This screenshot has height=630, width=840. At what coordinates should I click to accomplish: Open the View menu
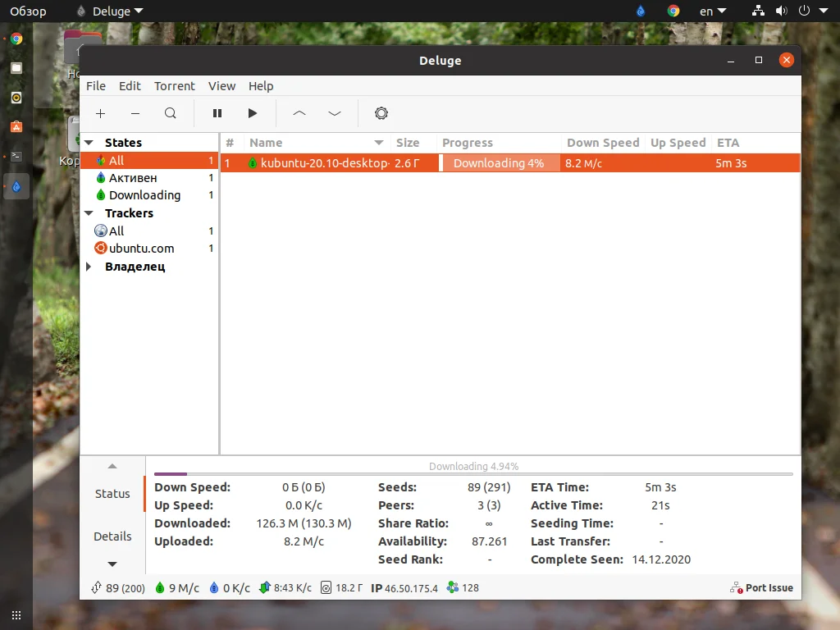pos(221,85)
